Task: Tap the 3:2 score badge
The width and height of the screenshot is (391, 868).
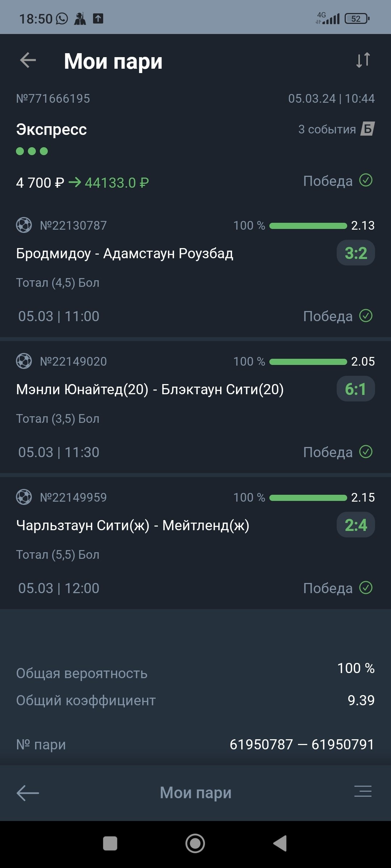Action: pyautogui.click(x=356, y=253)
